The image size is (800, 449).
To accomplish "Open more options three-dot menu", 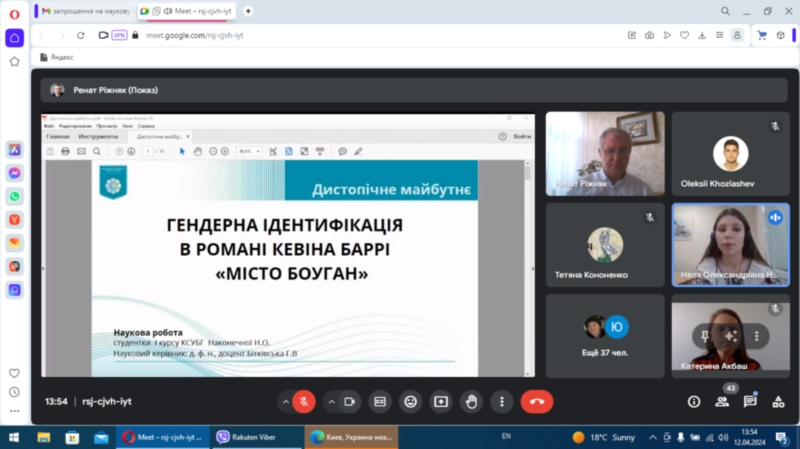I will 501,401.
